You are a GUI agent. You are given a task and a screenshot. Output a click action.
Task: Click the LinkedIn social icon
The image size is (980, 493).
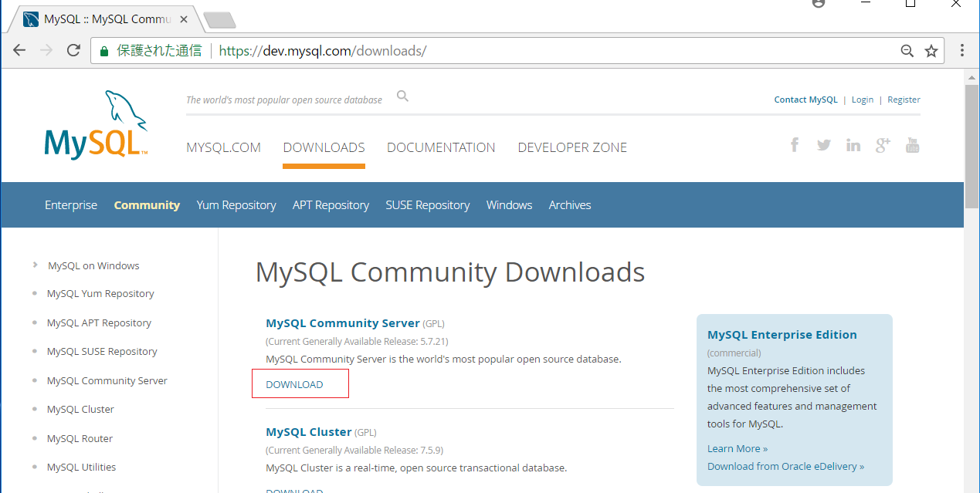(x=853, y=144)
